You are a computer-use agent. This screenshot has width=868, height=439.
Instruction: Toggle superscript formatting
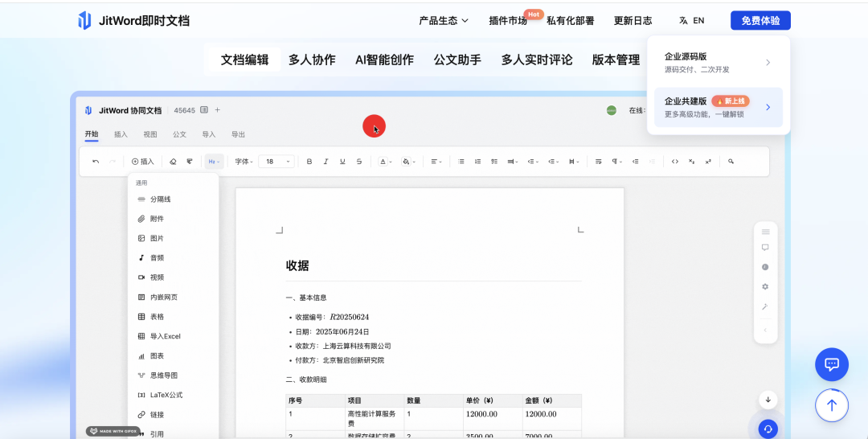click(708, 162)
